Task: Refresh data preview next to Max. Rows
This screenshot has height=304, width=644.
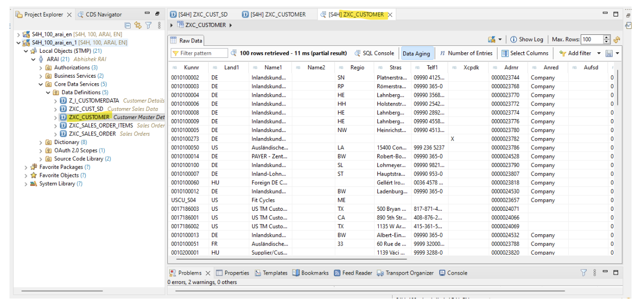Action: tap(617, 40)
